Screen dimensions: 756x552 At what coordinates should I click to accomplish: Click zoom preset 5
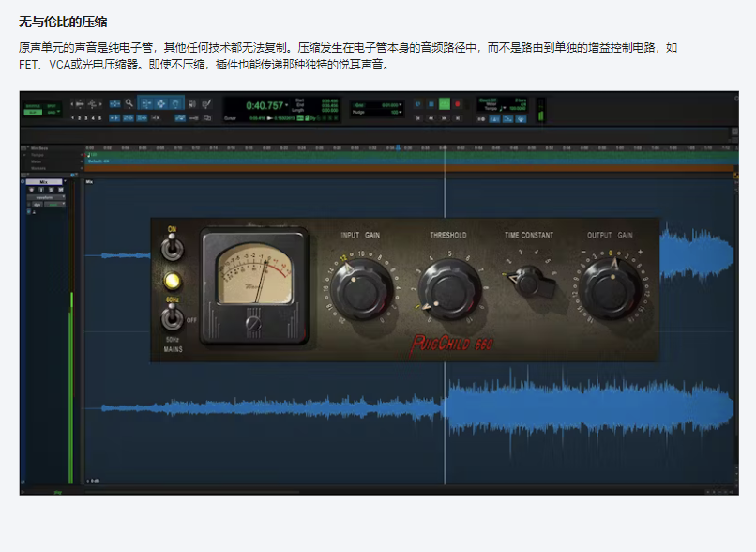pyautogui.click(x=99, y=118)
